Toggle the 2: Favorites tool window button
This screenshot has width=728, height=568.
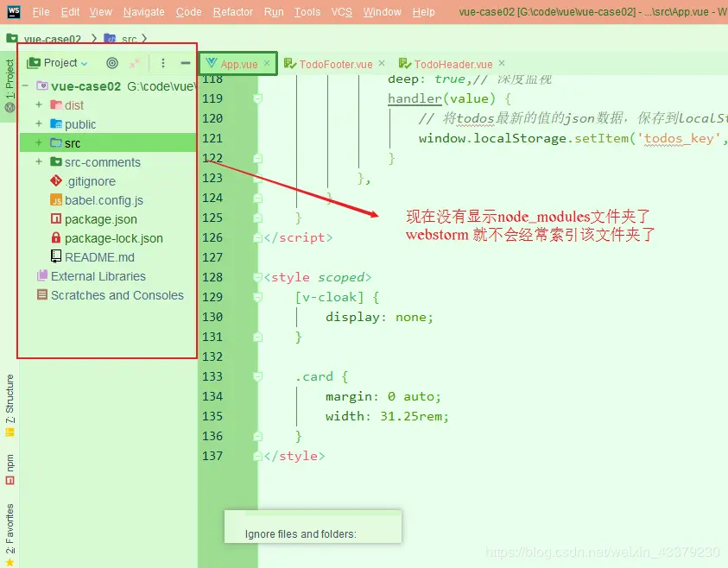click(9, 535)
